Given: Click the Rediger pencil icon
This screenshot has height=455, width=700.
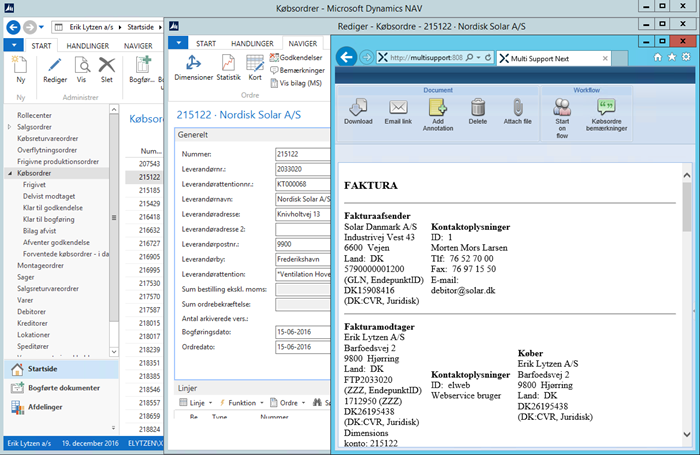Looking at the screenshot, I should (54, 66).
